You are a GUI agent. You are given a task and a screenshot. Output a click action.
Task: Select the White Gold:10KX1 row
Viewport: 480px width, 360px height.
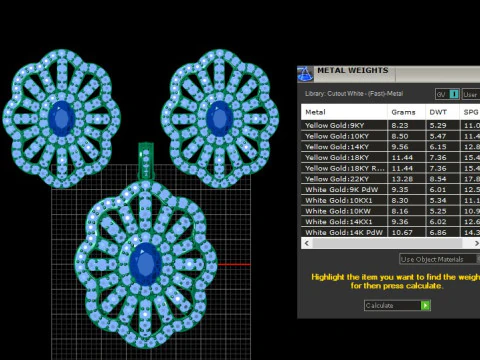pos(390,200)
